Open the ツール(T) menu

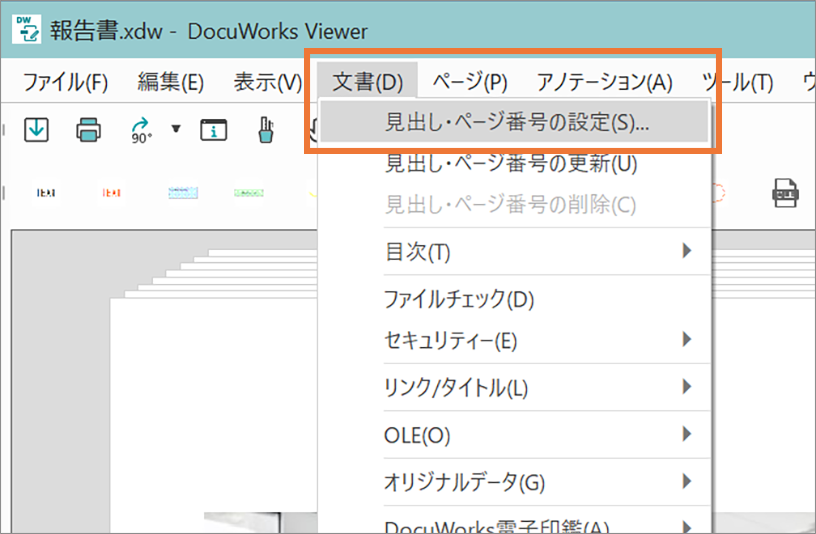738,82
